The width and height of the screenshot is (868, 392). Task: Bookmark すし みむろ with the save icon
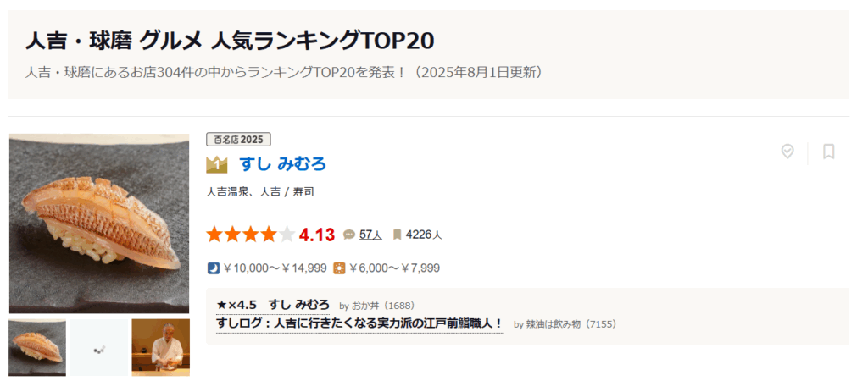pyautogui.click(x=828, y=152)
